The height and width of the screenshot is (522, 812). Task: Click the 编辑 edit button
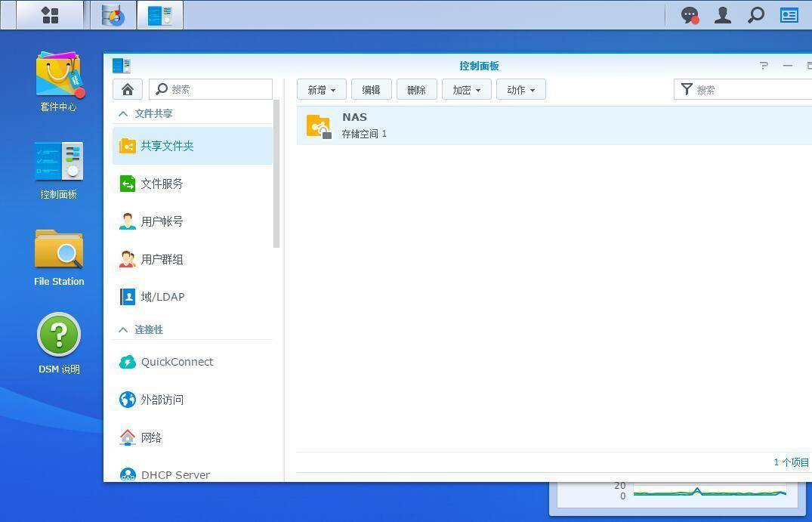371,90
